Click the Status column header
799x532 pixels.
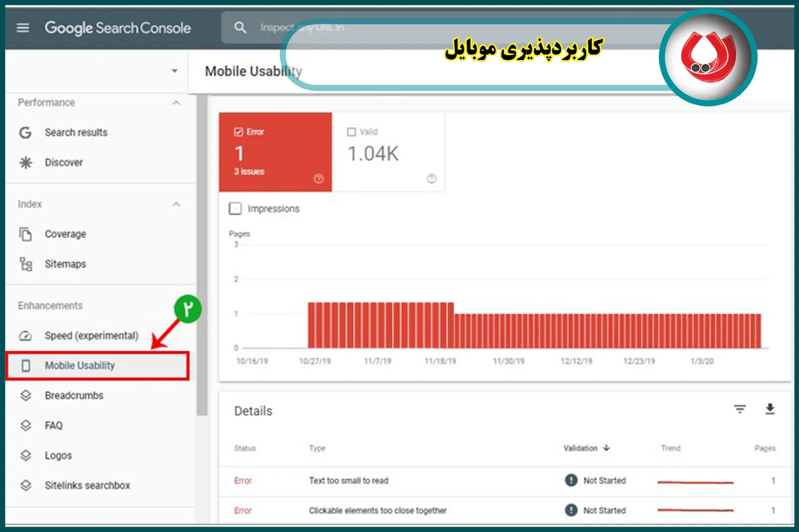pyautogui.click(x=245, y=448)
